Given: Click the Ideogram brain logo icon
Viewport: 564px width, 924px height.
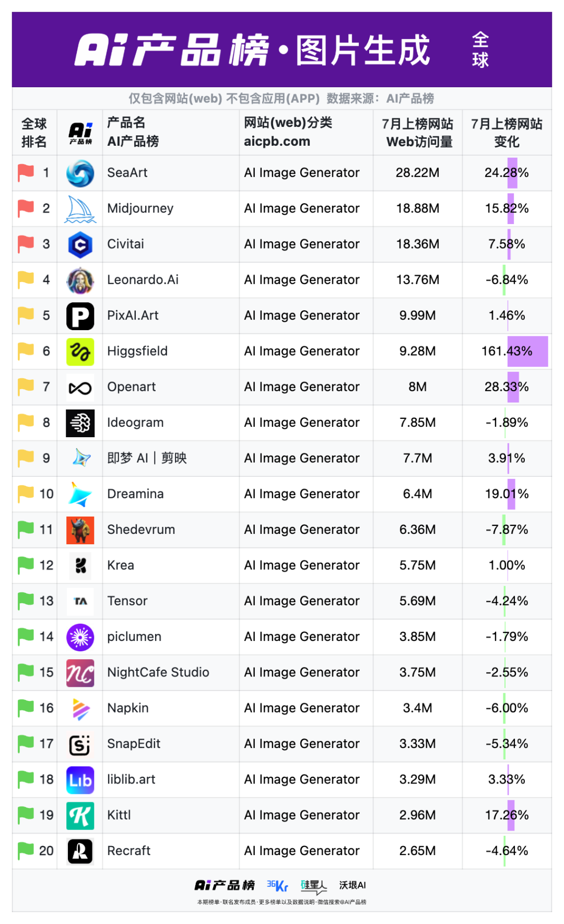Looking at the screenshot, I should pos(80,423).
